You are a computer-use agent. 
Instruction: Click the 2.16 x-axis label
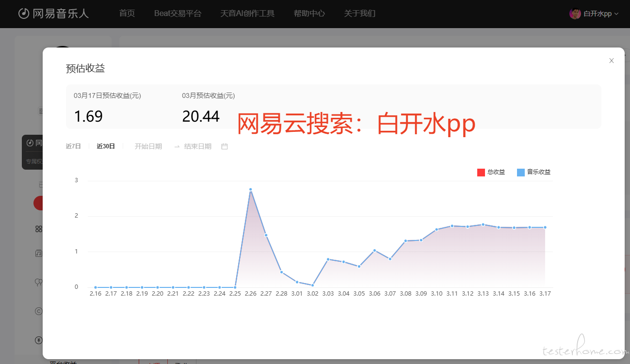pos(96,294)
